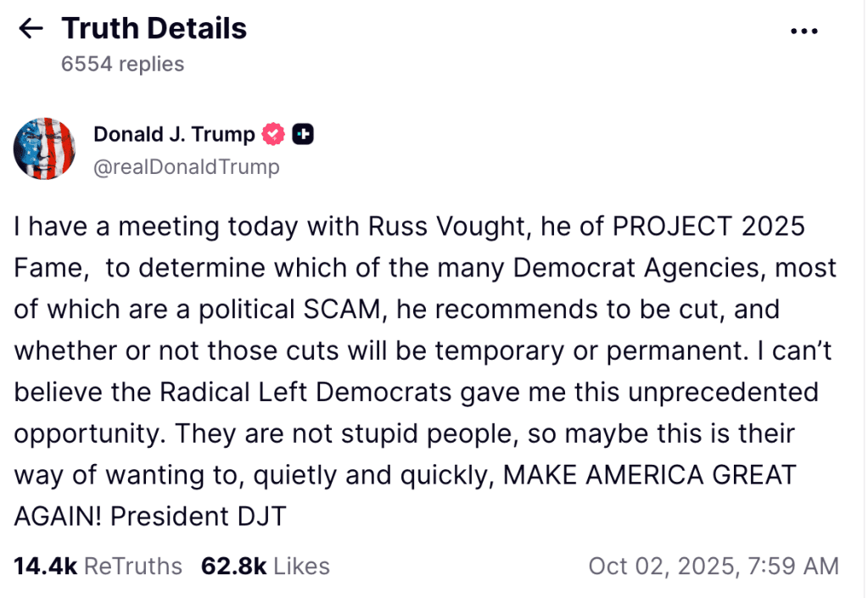Click the black plus badge icon

(303, 134)
